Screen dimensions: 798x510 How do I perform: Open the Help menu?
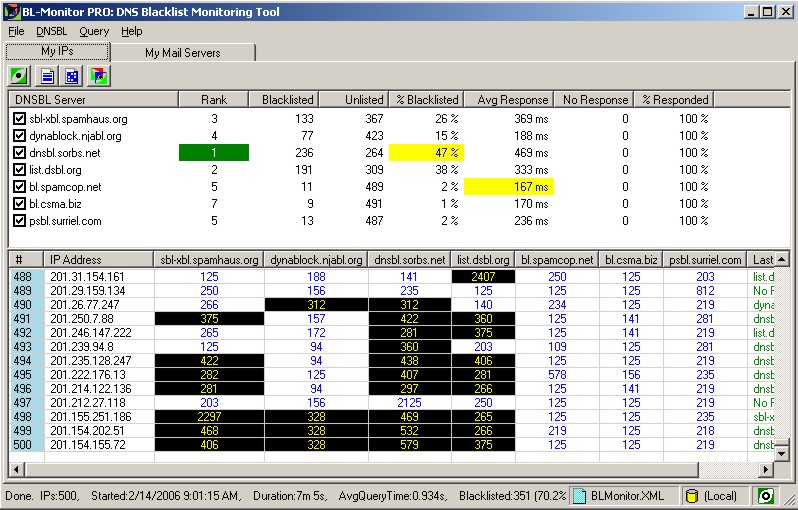(x=132, y=32)
